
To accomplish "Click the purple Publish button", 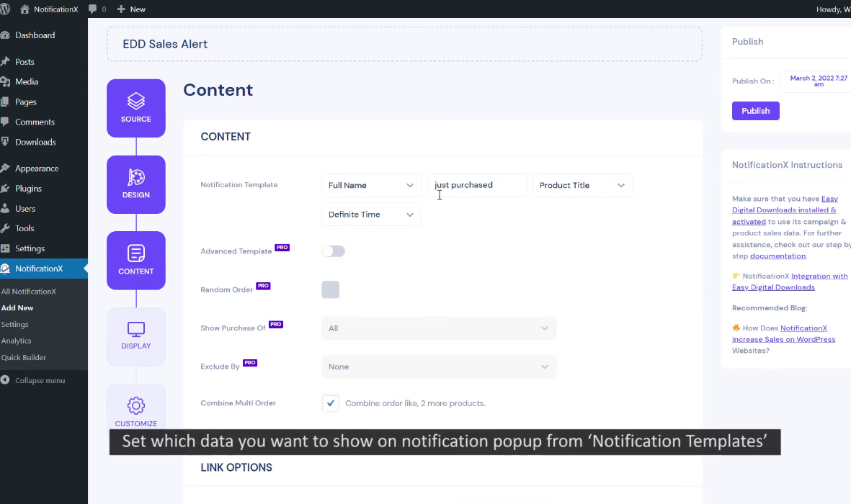I will pyautogui.click(x=755, y=111).
